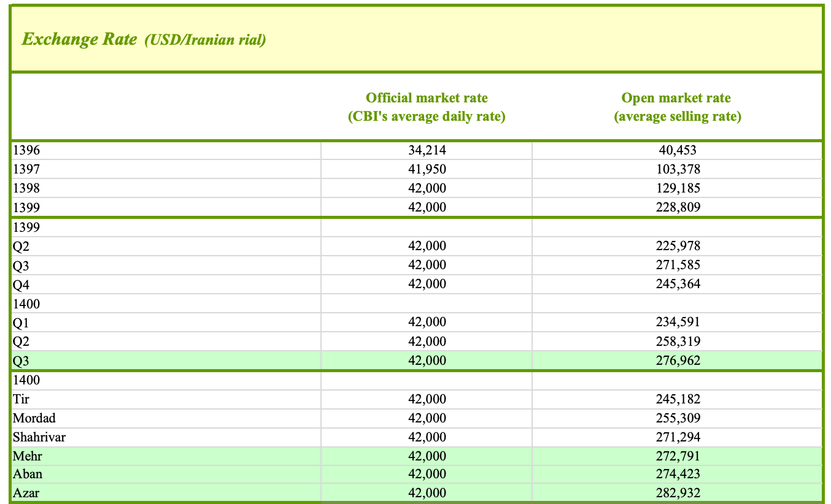Select the Tir month label
831x504 pixels.
point(21,399)
